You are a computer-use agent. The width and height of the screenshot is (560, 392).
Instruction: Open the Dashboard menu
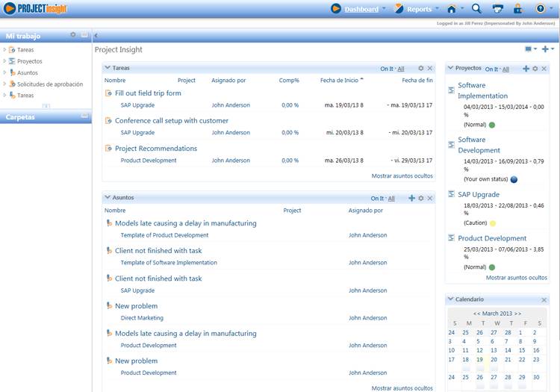pyautogui.click(x=361, y=9)
